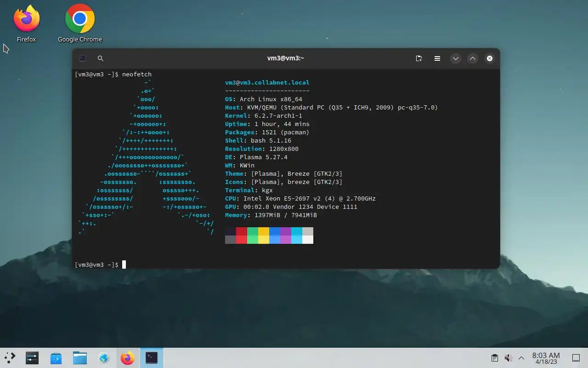The height and width of the screenshot is (368, 588).
Task: Open Discover software center from the taskbar
Action: coord(56,358)
